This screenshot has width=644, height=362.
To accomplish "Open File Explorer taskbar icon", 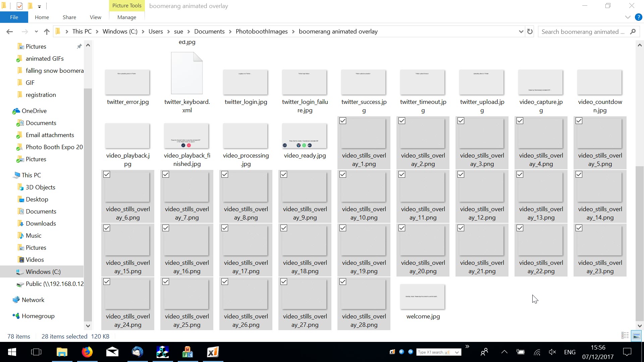I will [x=62, y=352].
